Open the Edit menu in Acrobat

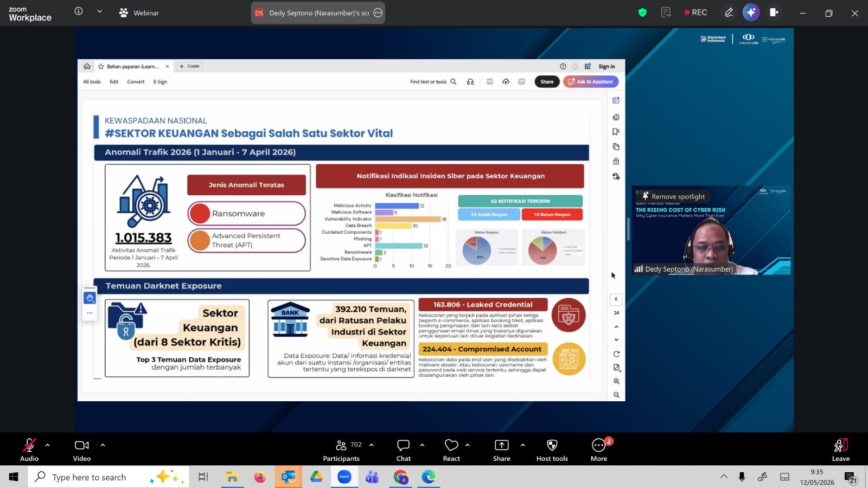[x=114, y=82]
